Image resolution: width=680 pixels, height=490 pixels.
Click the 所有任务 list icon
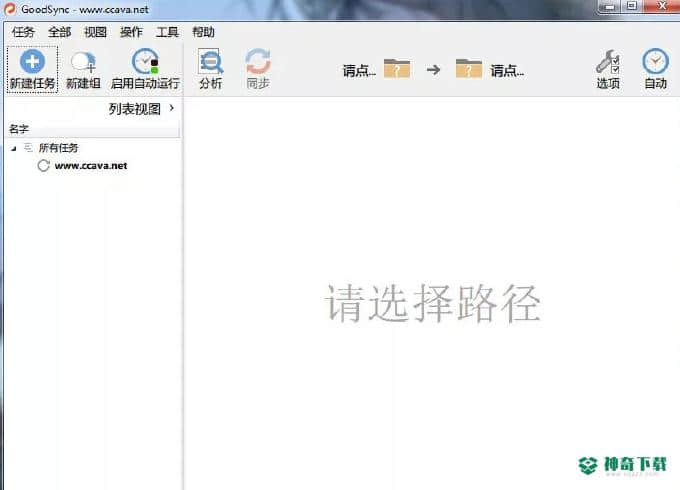coord(28,148)
